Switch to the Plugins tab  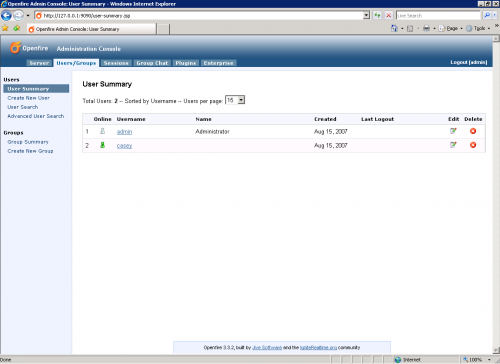coord(185,63)
